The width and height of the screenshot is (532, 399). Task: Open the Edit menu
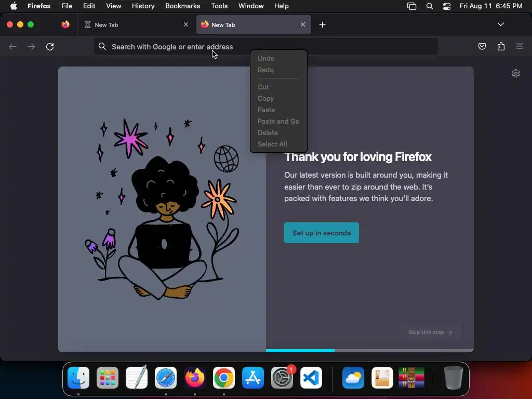point(89,6)
